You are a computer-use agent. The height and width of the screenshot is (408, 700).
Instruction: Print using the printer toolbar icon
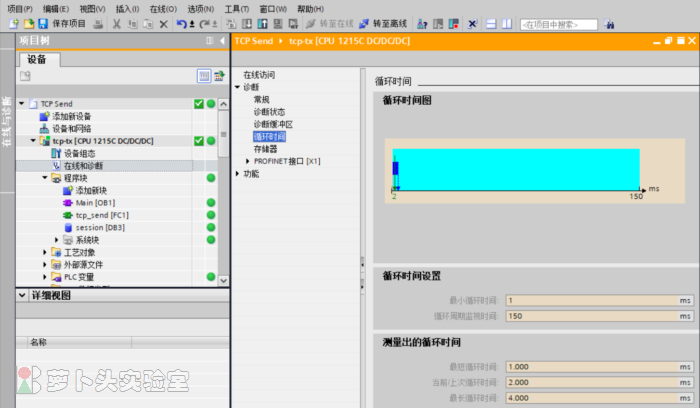pos(98,24)
